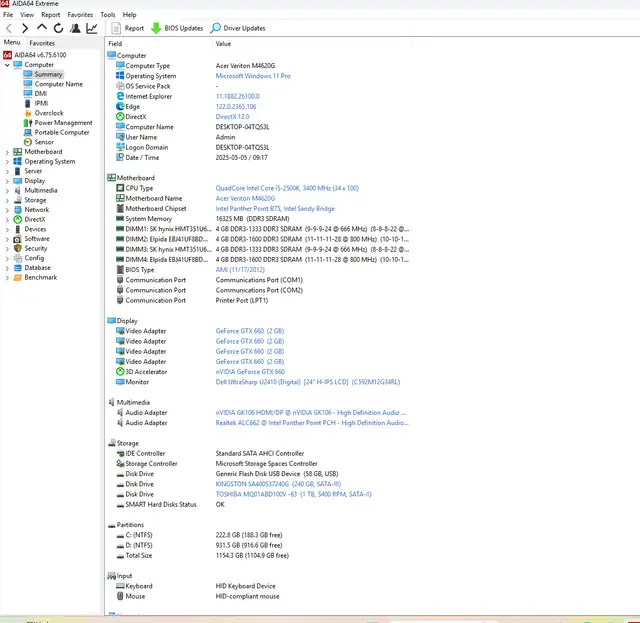640x623 pixels.
Task: Open the File menu
Action: coord(8,15)
